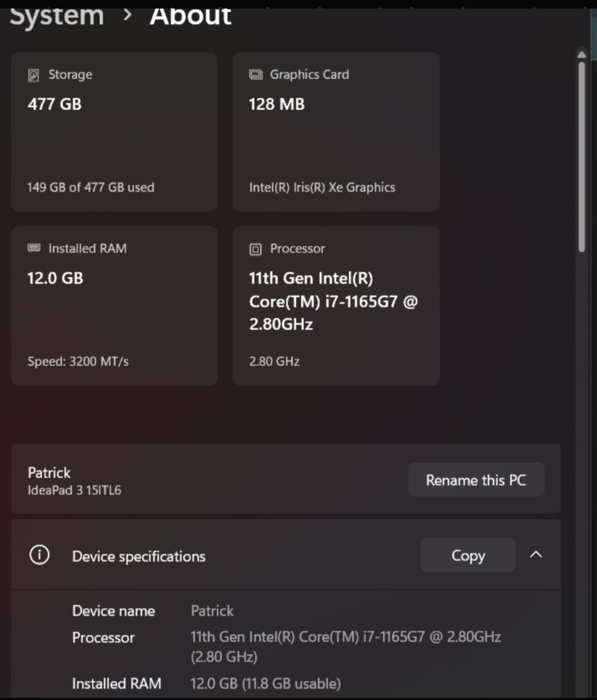Viewport: 597px width, 700px height.
Task: Click the Processor chip icon
Action: point(256,249)
